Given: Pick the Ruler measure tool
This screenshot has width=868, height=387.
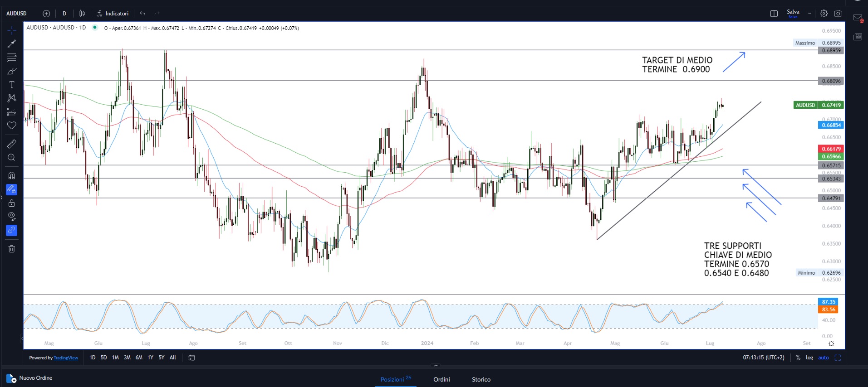Looking at the screenshot, I should pos(12,144).
